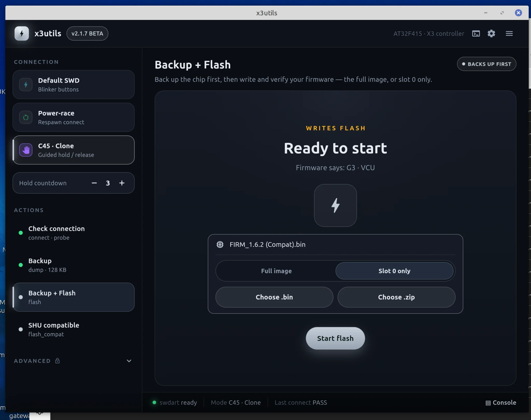Open Backup dump action
The image size is (531, 420).
coord(74,265)
